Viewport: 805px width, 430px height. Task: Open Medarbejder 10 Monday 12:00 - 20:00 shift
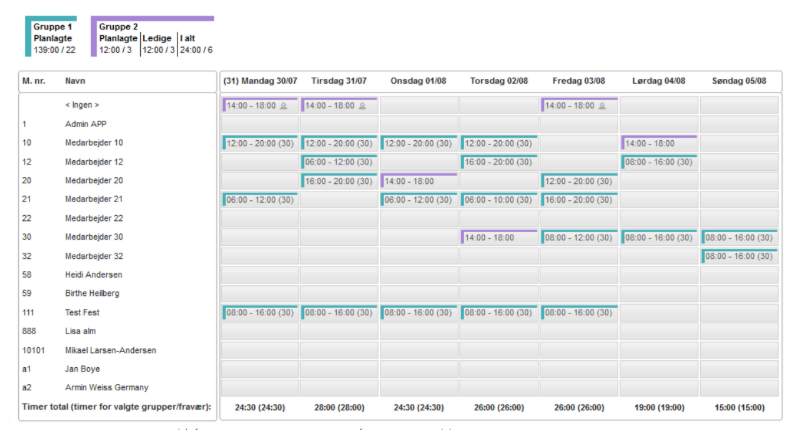click(259, 143)
